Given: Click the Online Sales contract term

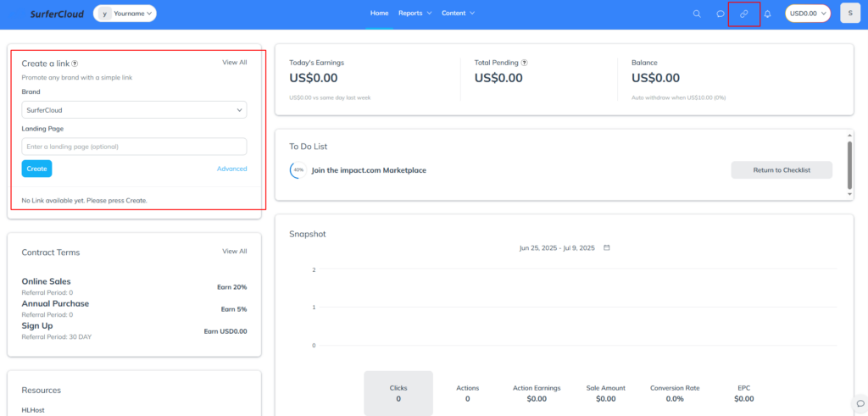Looking at the screenshot, I should click(x=46, y=281).
